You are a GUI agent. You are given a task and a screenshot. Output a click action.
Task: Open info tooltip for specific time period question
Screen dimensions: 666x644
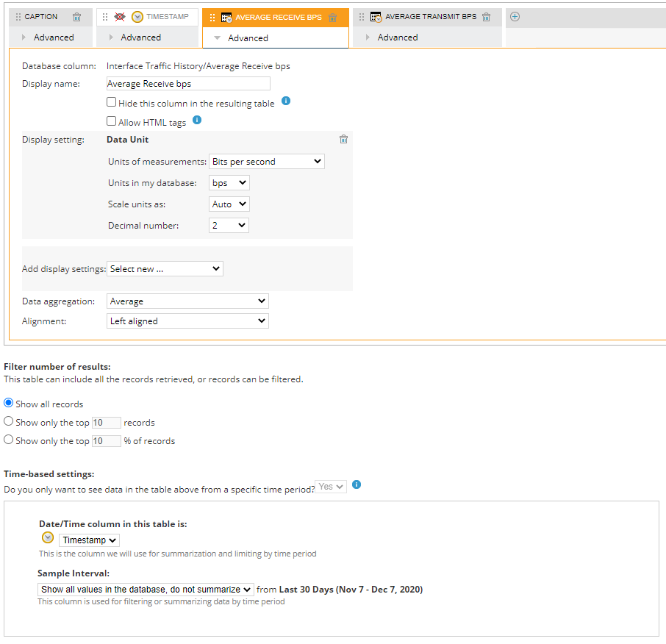click(x=357, y=484)
